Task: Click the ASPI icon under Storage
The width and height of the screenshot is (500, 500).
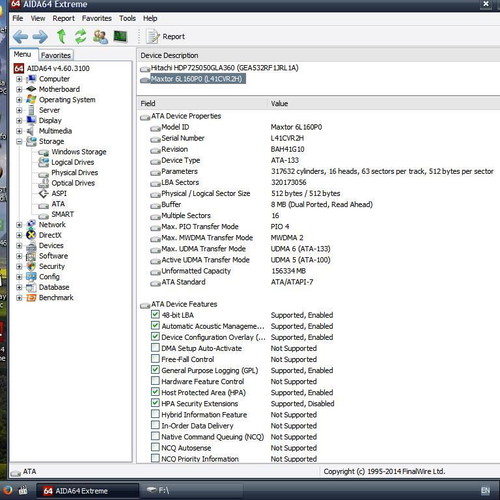Action: (44, 193)
